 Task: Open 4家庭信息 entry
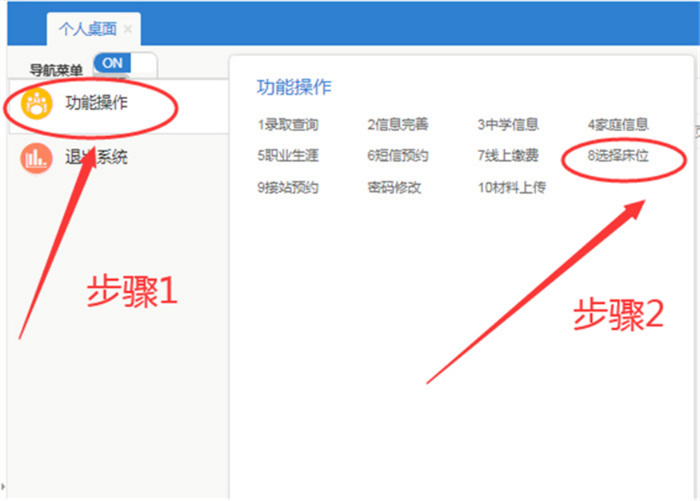[618, 125]
